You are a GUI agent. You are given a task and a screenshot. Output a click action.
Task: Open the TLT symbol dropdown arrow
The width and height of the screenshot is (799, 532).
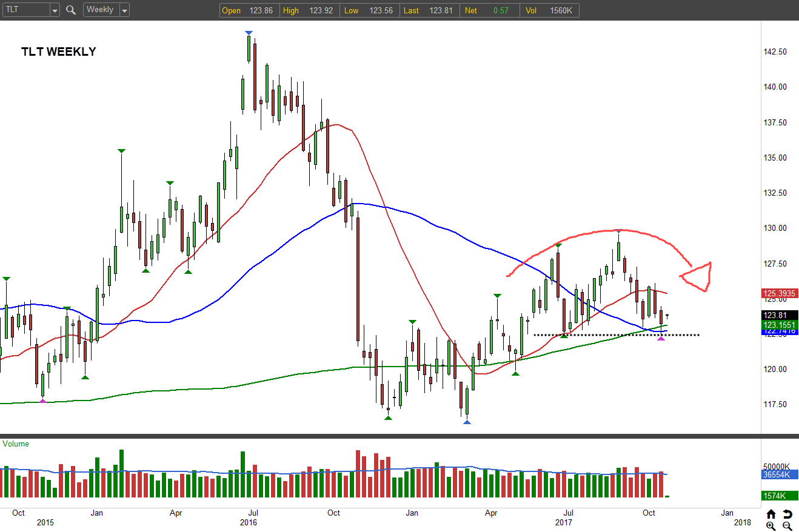click(x=55, y=10)
